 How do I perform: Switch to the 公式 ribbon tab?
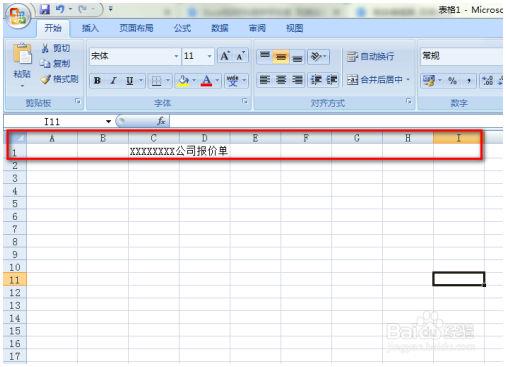pyautogui.click(x=182, y=28)
